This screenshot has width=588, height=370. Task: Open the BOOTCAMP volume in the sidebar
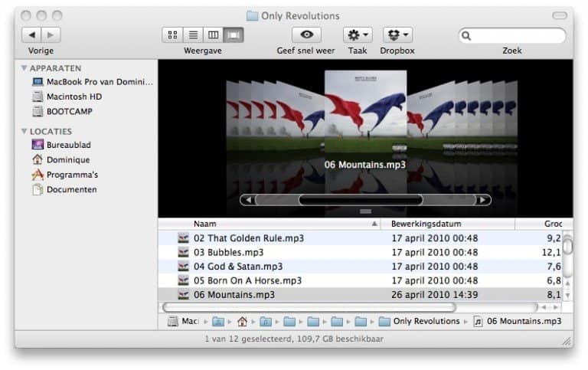click(x=62, y=111)
